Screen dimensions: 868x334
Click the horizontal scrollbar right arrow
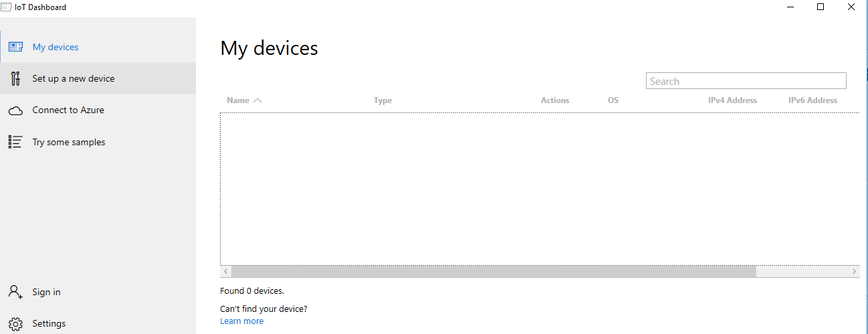pos(854,272)
